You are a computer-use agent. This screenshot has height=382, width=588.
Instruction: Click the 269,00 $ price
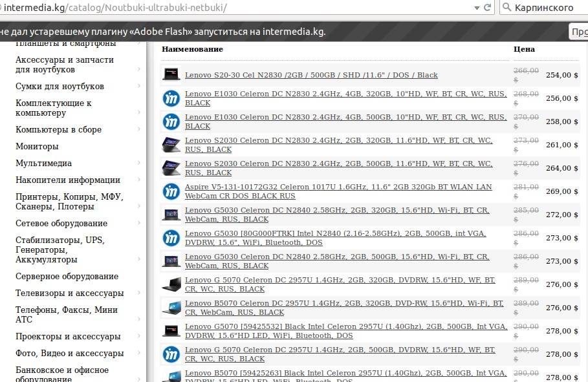coord(561,191)
